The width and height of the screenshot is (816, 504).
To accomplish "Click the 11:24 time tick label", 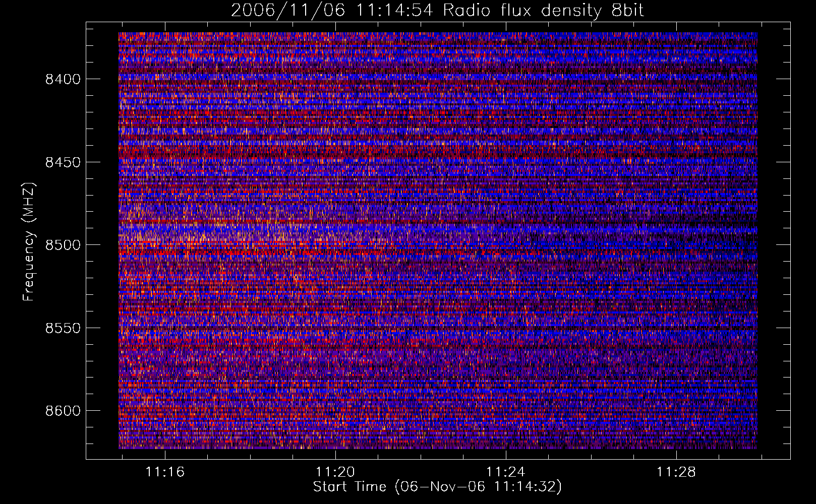I will coord(505,472).
